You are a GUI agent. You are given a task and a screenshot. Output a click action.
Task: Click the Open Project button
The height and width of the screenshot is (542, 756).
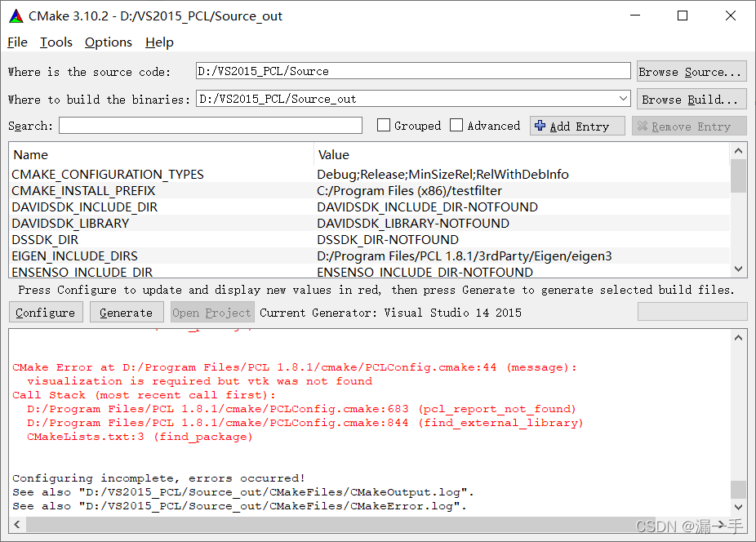(212, 313)
